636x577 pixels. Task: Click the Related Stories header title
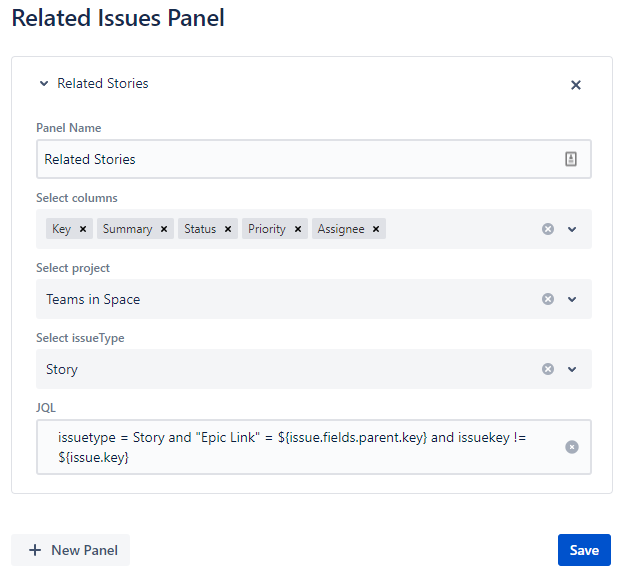point(103,84)
